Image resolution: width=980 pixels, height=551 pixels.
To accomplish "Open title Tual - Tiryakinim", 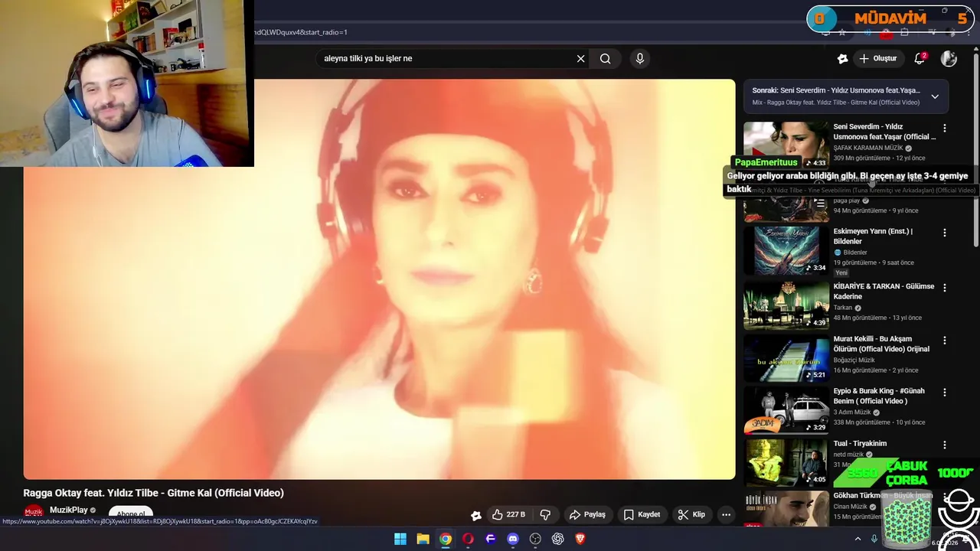I will pos(860,443).
